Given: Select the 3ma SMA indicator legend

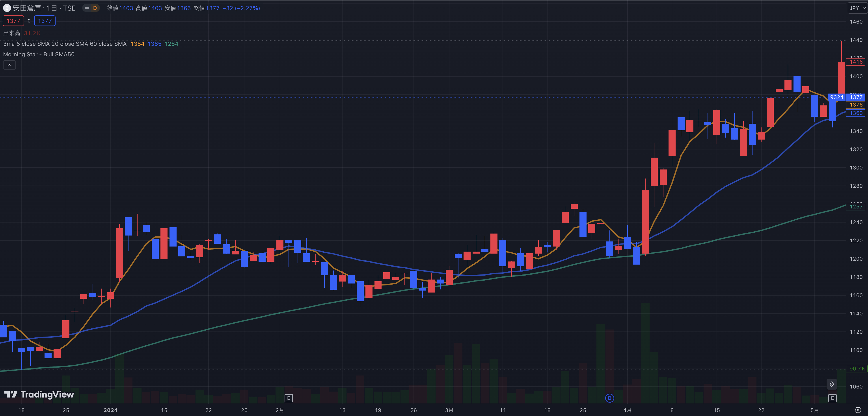Looking at the screenshot, I should (x=65, y=44).
